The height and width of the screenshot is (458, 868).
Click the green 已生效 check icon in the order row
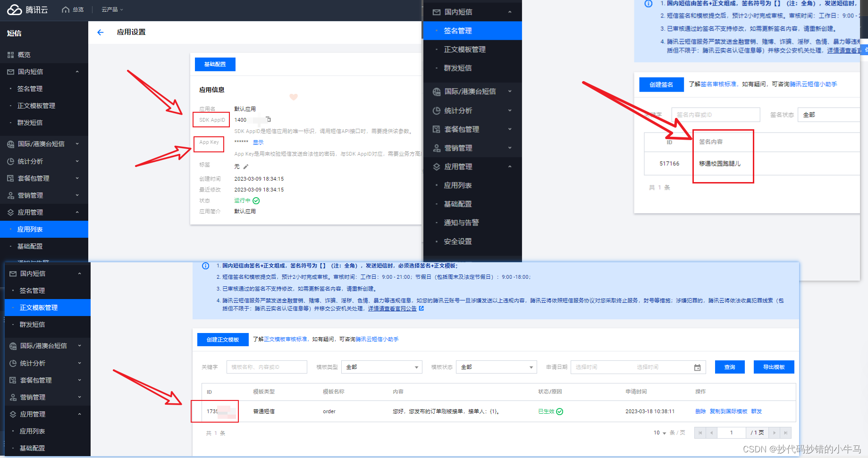click(559, 411)
